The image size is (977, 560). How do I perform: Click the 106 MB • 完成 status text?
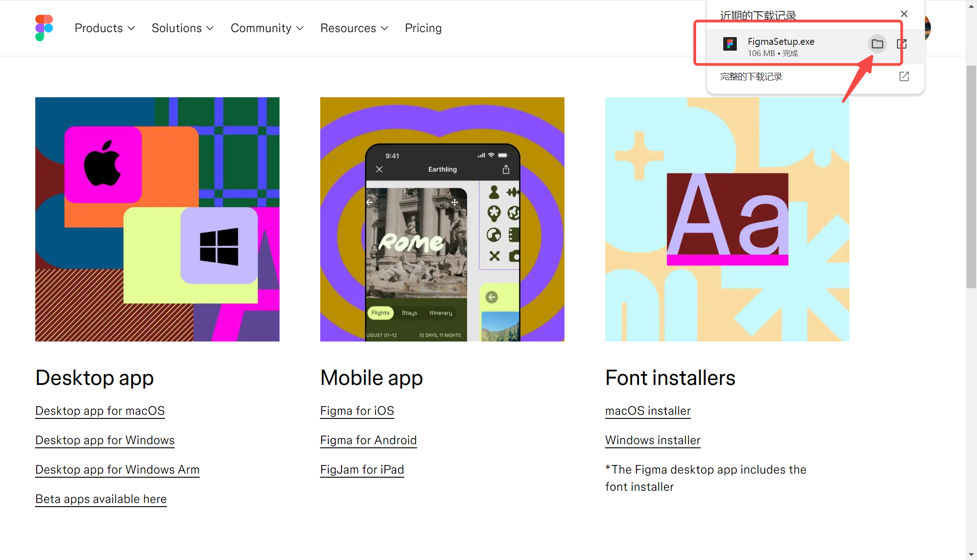(x=773, y=53)
